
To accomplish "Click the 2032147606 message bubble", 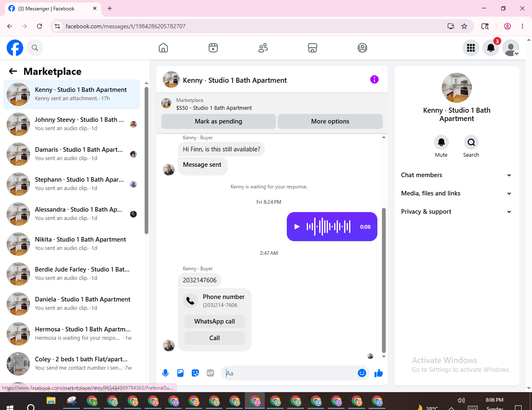I will coord(199,280).
